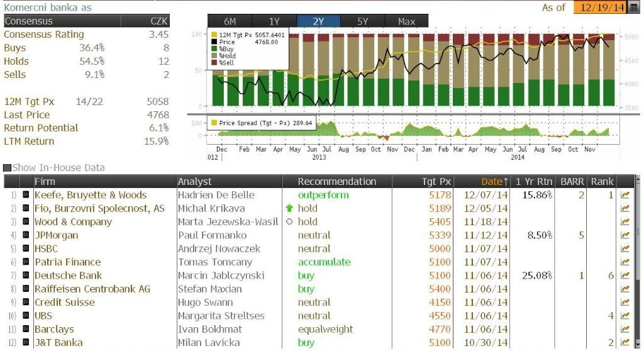Click document icon beside Wood & Company
Viewport: 644px width, 351px height.
26,221
